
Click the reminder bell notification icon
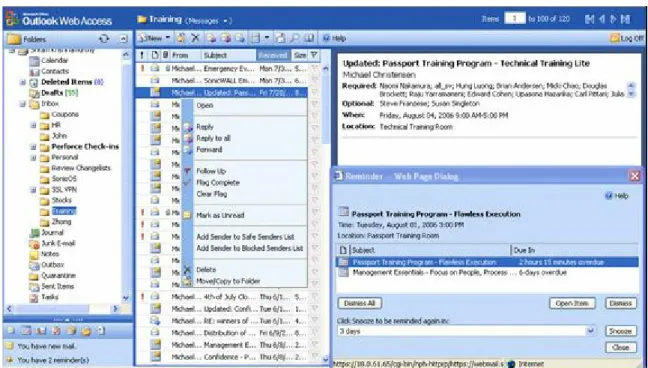(10, 360)
